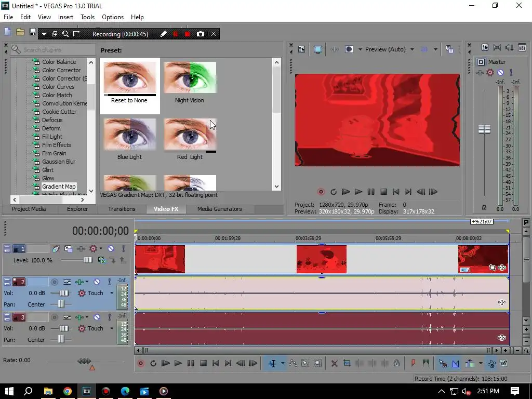532x399 pixels.
Task: Open Master FX gear icon
Action: [490, 72]
